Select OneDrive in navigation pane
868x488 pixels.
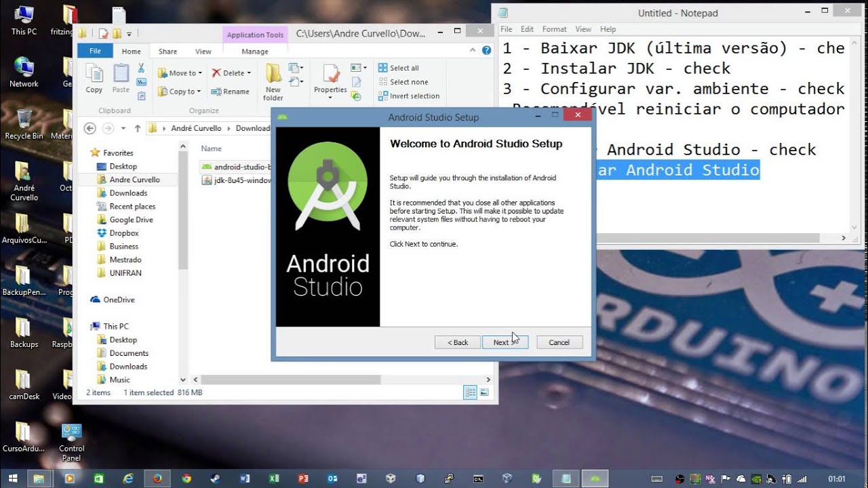pyautogui.click(x=113, y=300)
